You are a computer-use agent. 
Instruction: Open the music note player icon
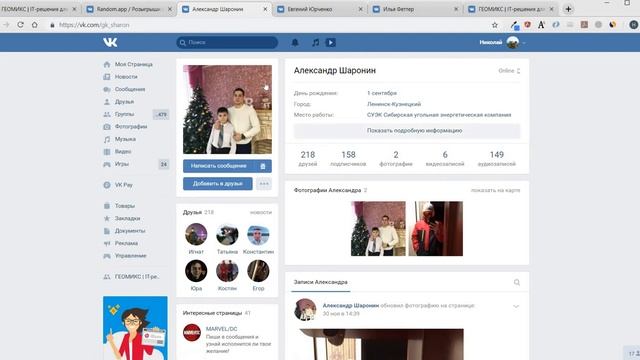(315, 42)
